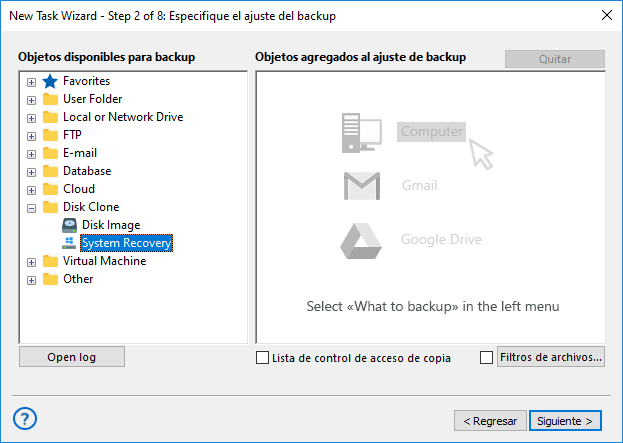Viewport: 623px width, 443px height.
Task: Go back with the Regresar button
Action: 489,420
